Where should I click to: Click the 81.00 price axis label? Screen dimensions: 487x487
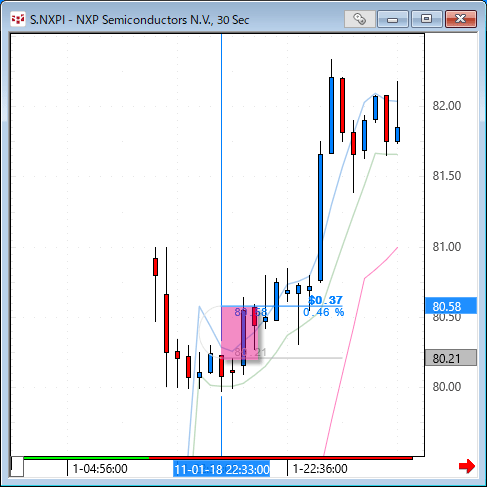[447, 247]
